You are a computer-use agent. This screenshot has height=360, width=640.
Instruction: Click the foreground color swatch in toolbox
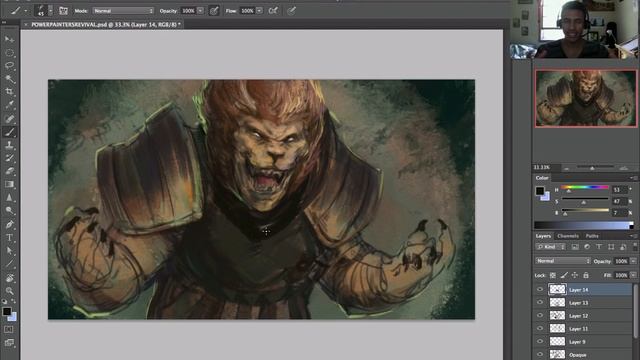click(7, 311)
